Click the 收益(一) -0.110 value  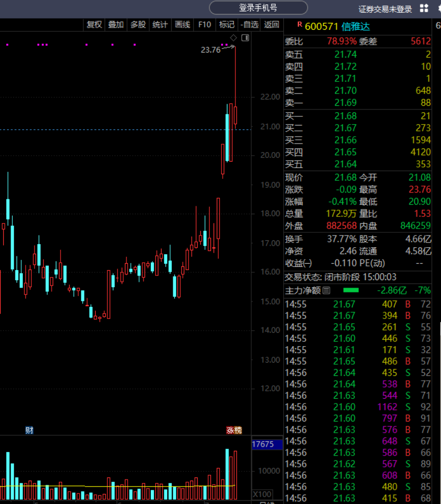click(x=345, y=263)
